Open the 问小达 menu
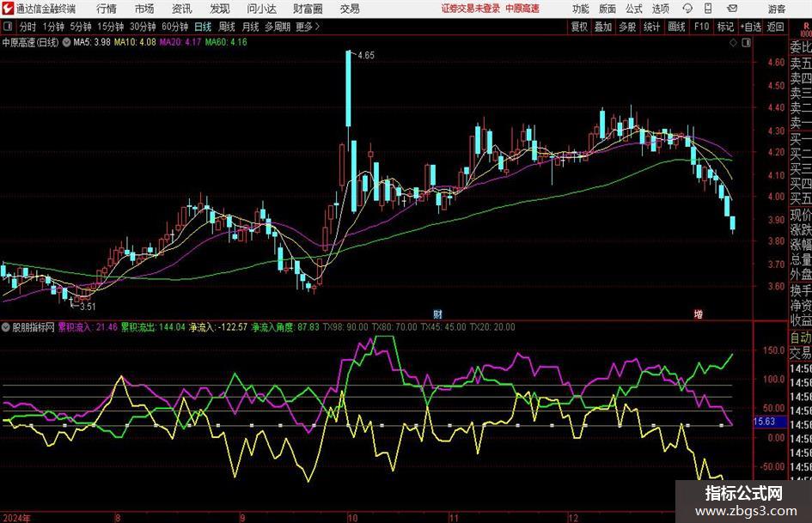Viewport: 812px width, 523px height. [x=261, y=9]
